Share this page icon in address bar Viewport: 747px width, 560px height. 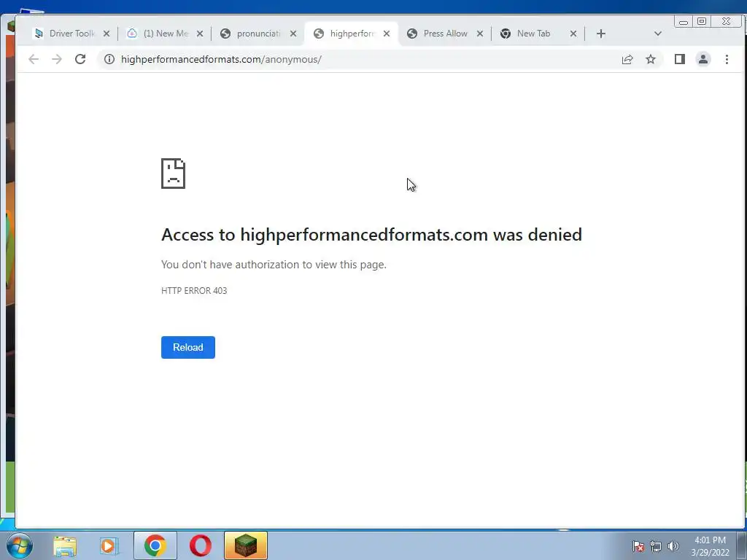click(x=627, y=59)
